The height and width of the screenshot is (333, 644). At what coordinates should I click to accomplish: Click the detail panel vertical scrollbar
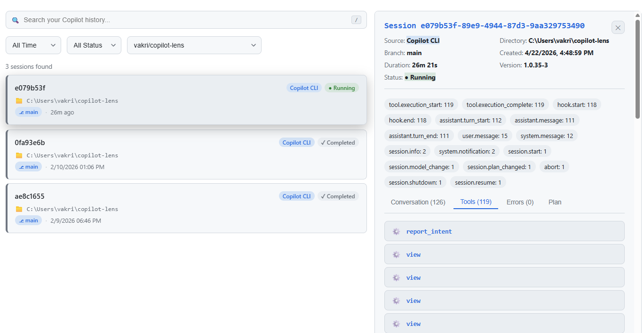[638, 68]
